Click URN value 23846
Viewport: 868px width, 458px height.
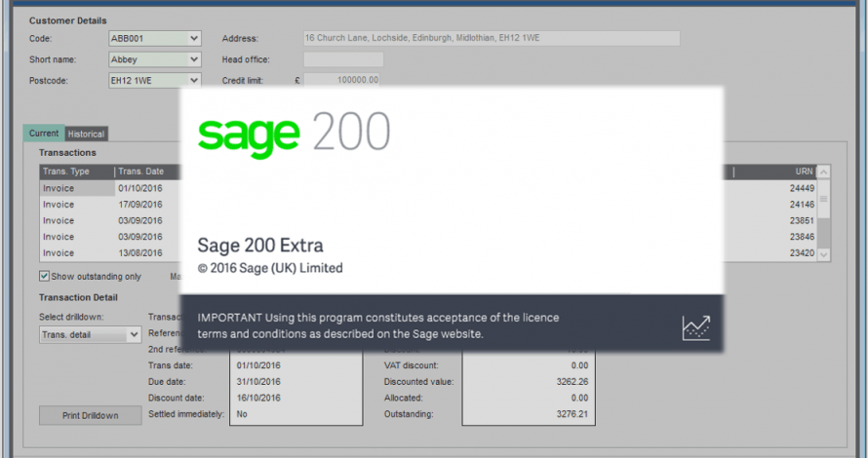pyautogui.click(x=802, y=237)
